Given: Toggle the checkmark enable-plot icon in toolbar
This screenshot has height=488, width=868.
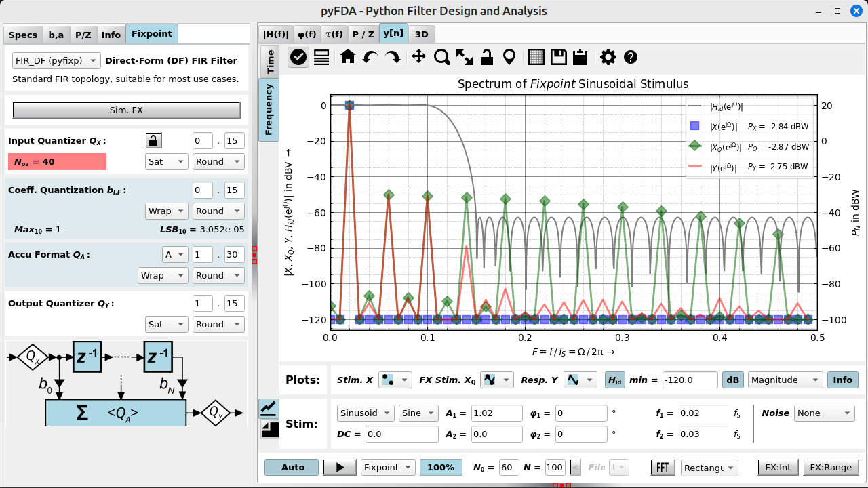Looking at the screenshot, I should pyautogui.click(x=298, y=57).
